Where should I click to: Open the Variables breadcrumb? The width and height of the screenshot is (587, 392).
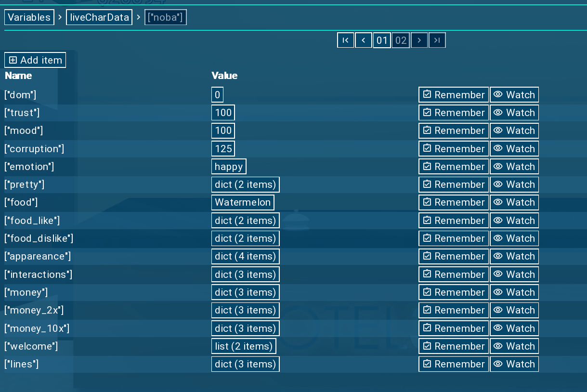pos(29,18)
